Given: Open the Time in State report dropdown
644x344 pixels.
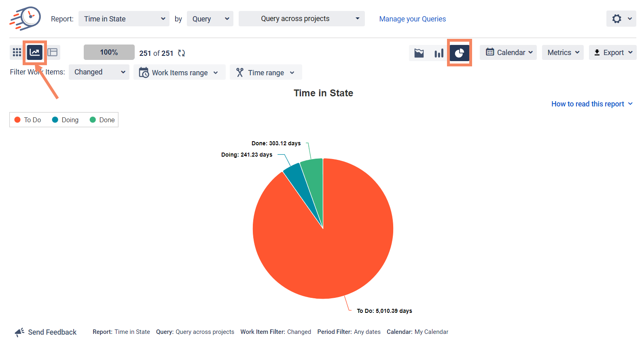Looking at the screenshot, I should 124,19.
